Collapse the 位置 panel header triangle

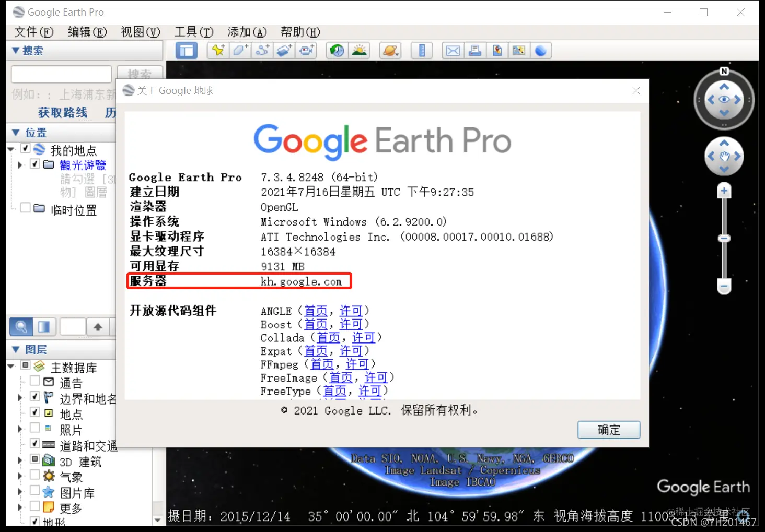pyautogui.click(x=16, y=133)
